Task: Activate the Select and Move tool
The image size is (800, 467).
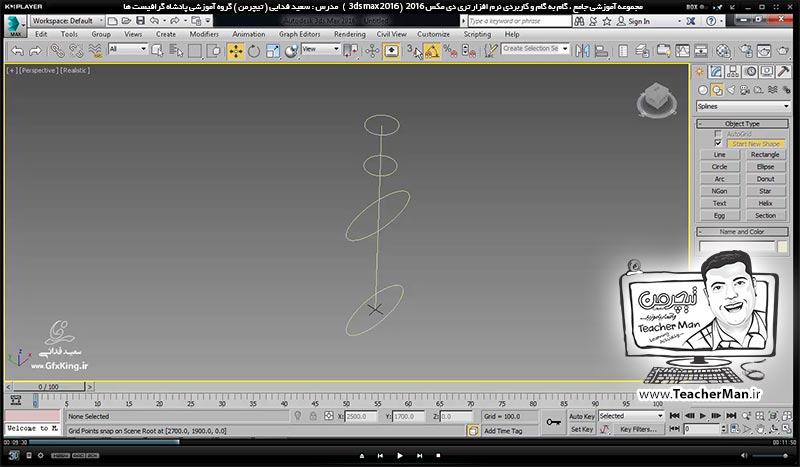Action: [x=235, y=51]
